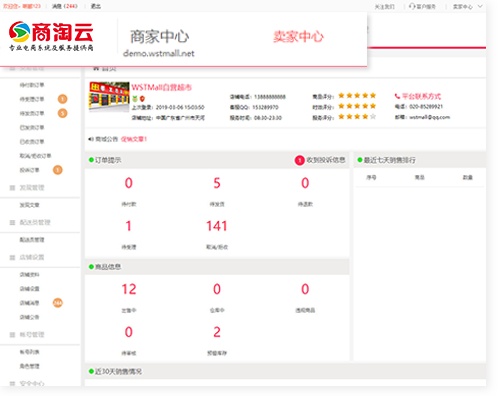
Task: Click the 序号 column header
Action: coord(371,177)
